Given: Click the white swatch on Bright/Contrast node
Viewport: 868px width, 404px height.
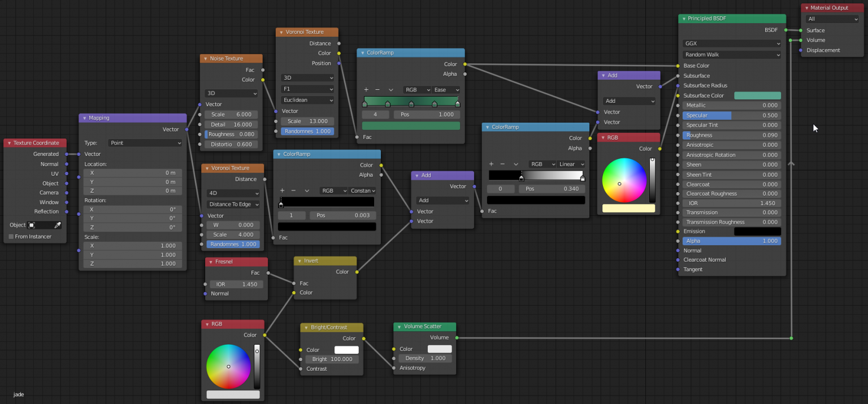Looking at the screenshot, I should pyautogui.click(x=346, y=350).
